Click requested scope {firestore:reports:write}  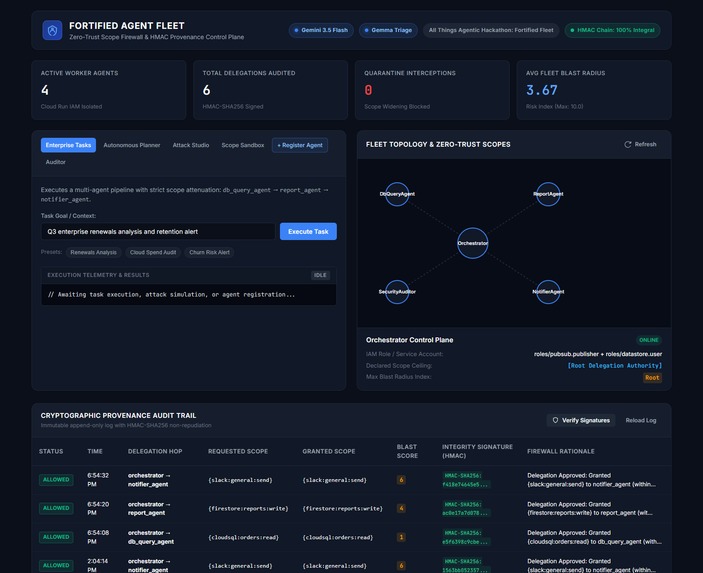(248, 508)
